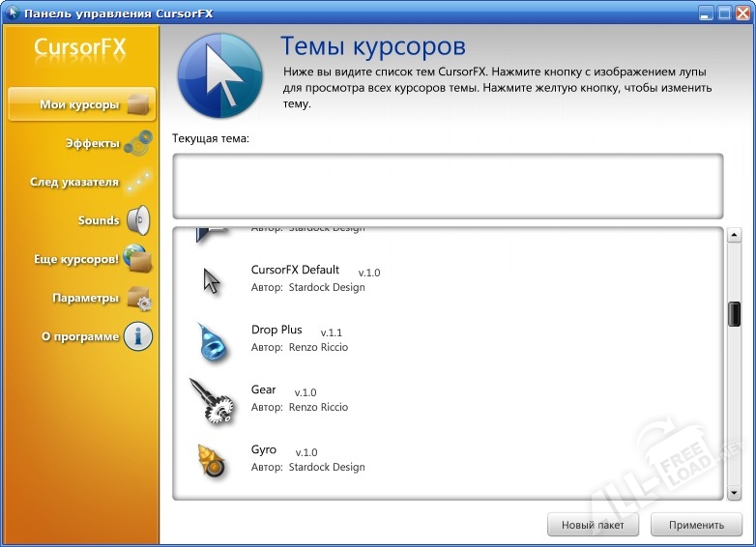Click the Новый пакет button
The height and width of the screenshot is (547, 756).
click(x=593, y=525)
